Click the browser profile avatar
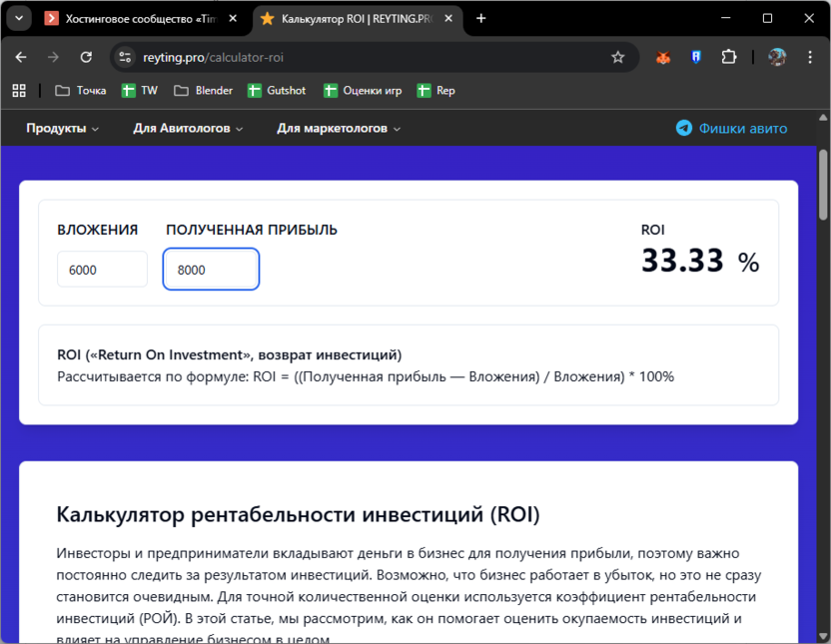 point(777,57)
